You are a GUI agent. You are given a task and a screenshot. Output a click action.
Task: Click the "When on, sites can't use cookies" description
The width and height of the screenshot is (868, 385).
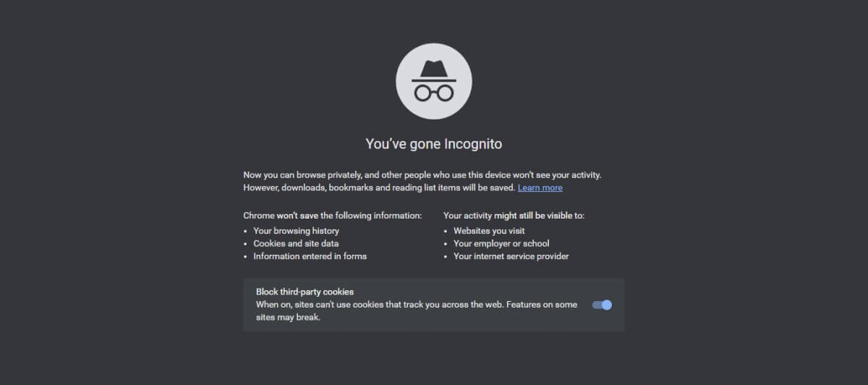pos(416,305)
